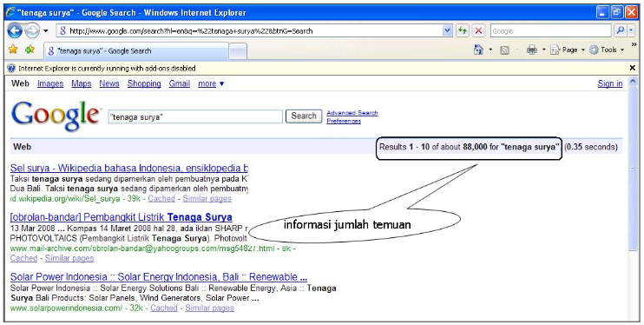This screenshot has width=644, height=325.
Task: Open Google Shopping link
Action: [144, 83]
